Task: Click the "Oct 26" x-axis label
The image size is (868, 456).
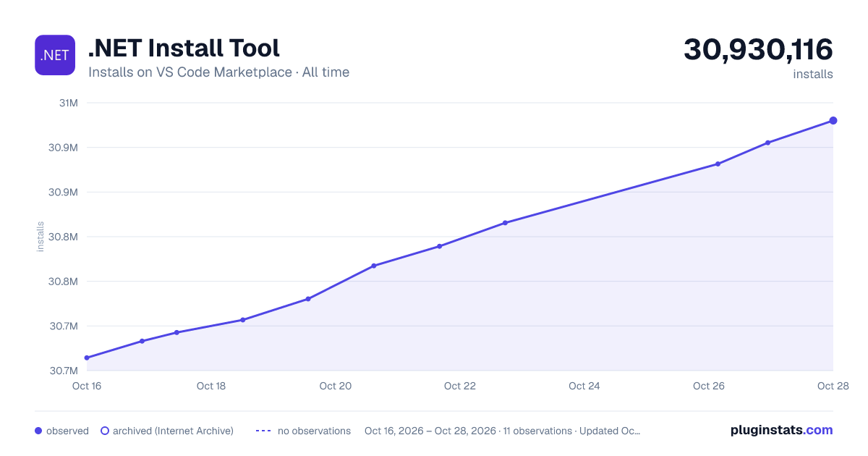Action: (x=709, y=386)
